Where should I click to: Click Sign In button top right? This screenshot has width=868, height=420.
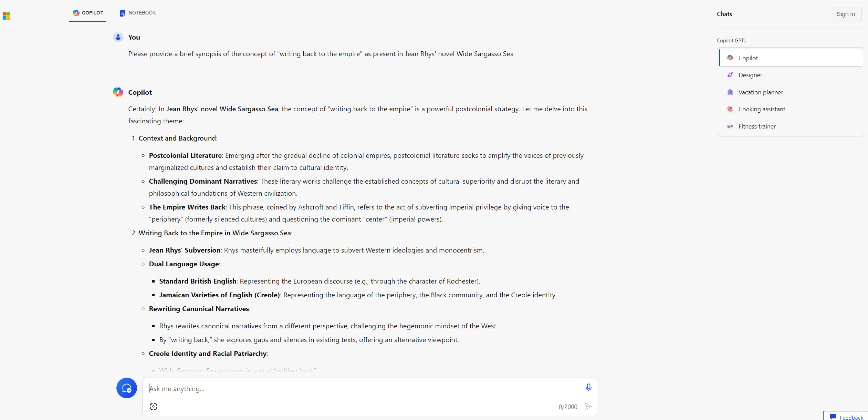pos(845,14)
